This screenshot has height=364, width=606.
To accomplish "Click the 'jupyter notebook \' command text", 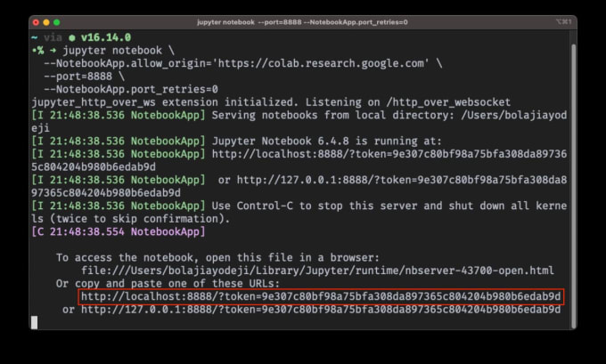I will (x=119, y=51).
